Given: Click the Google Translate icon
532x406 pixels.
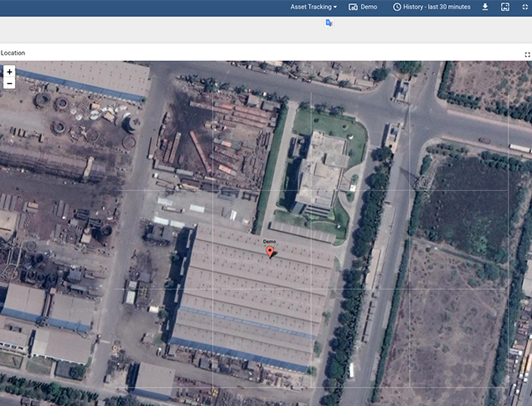Looking at the screenshot, I should click(x=329, y=23).
